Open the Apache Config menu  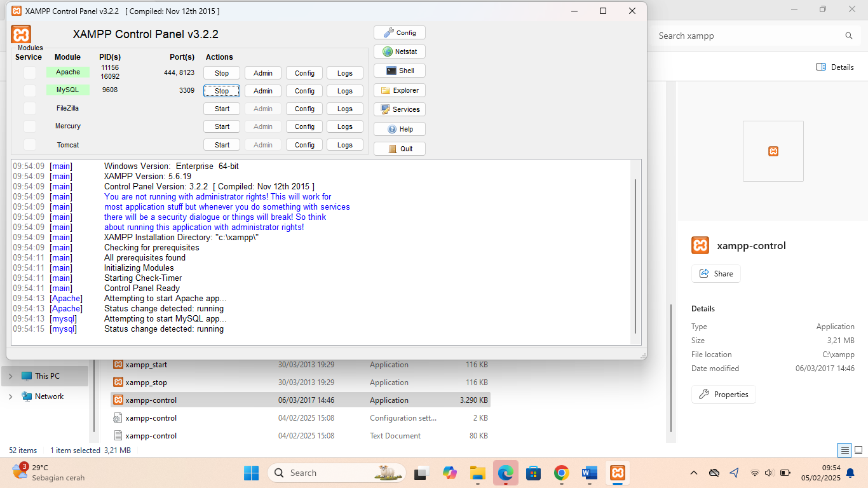(304, 73)
